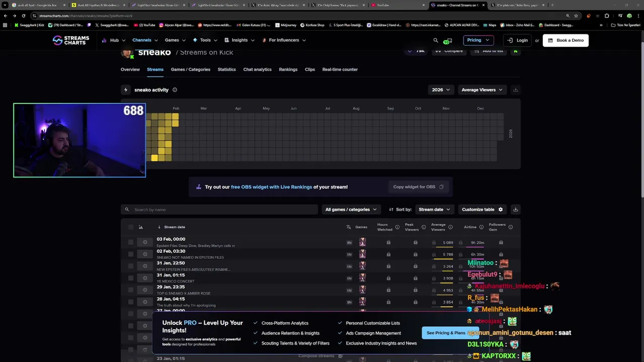Click the Peak Viewers info icon
The width and height of the screenshot is (644, 362).
[424, 227]
